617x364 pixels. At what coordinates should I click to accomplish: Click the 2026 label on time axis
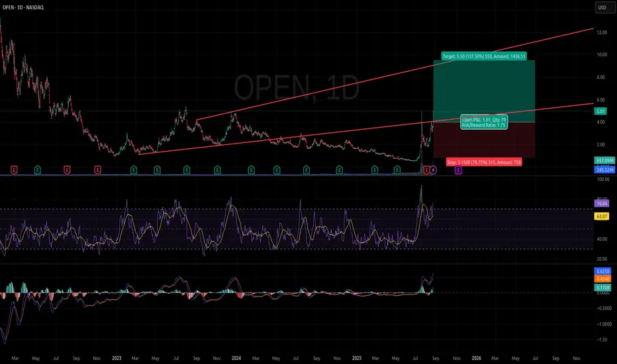pos(476,359)
